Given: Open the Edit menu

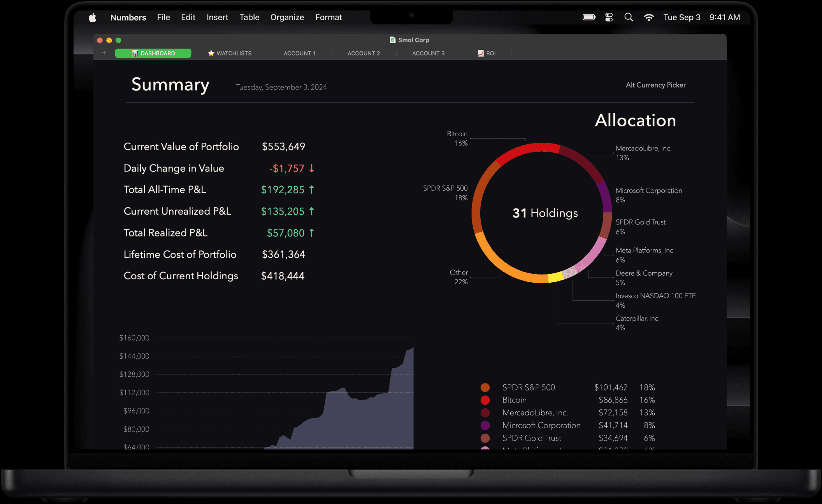Looking at the screenshot, I should [188, 17].
